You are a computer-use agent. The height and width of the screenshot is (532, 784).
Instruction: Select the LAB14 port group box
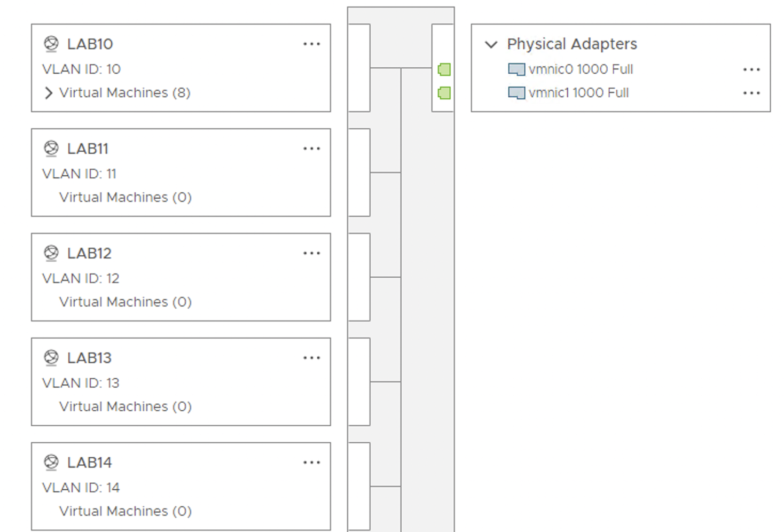point(181,487)
